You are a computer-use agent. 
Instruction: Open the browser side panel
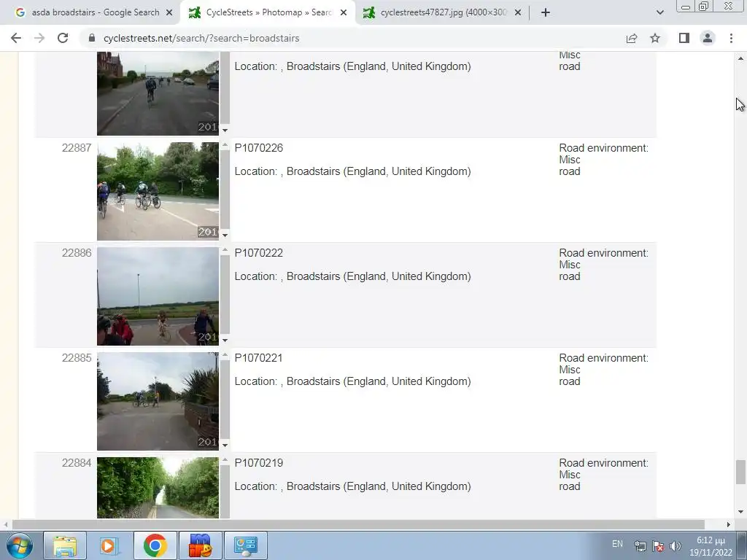[x=684, y=38]
